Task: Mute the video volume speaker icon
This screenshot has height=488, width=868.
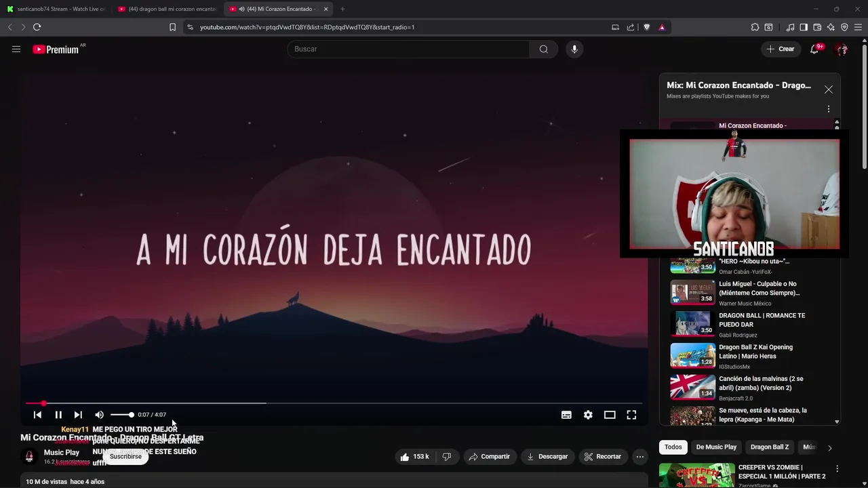Action: 100,415
